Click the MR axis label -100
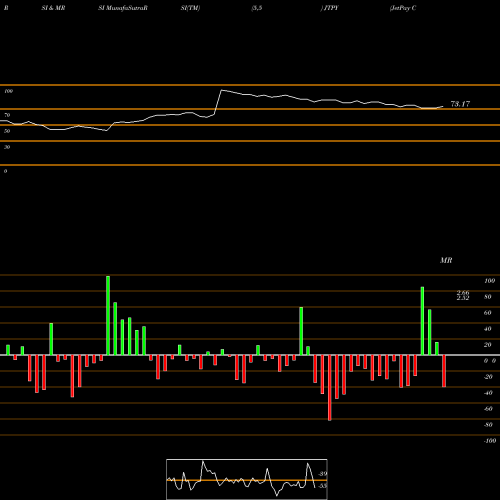This screenshot has height=500, width=500. tap(490, 441)
